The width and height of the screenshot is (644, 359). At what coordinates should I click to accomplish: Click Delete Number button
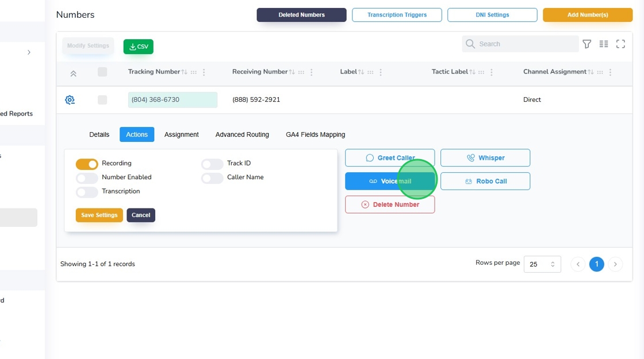(x=390, y=204)
